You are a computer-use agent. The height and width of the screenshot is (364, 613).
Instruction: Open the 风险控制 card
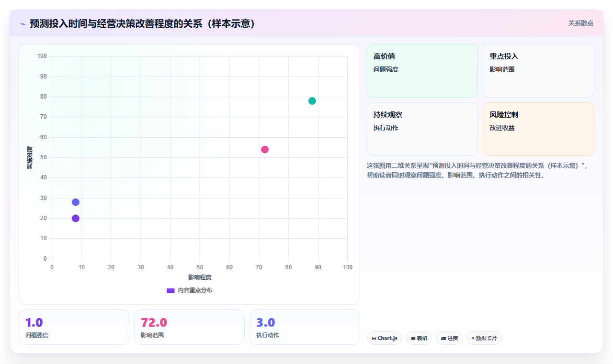click(538, 129)
